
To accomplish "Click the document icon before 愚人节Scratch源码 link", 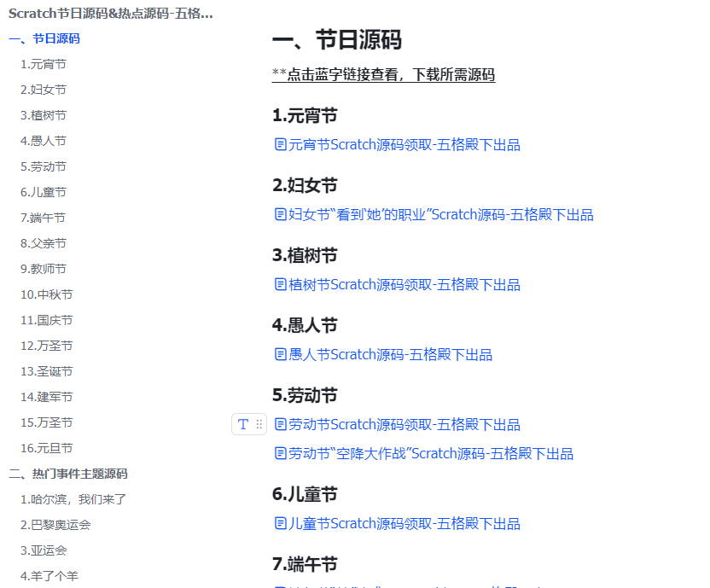I will pyautogui.click(x=281, y=354).
